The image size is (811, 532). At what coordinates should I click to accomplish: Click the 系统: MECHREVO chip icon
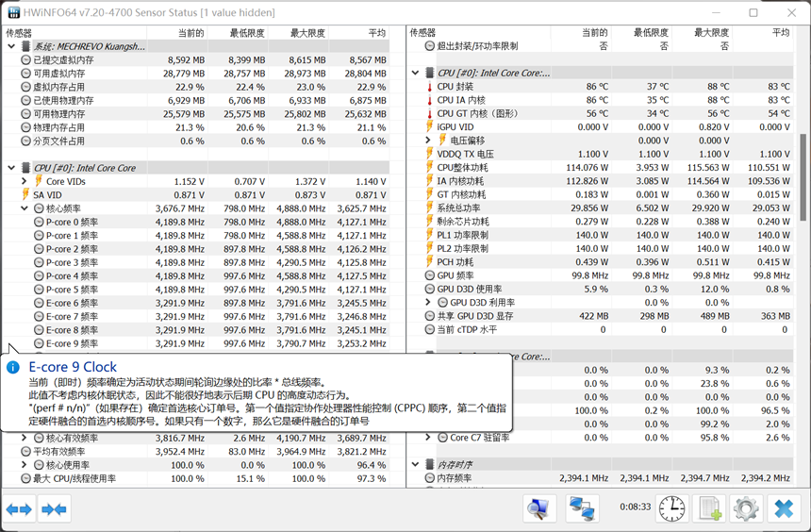25,46
